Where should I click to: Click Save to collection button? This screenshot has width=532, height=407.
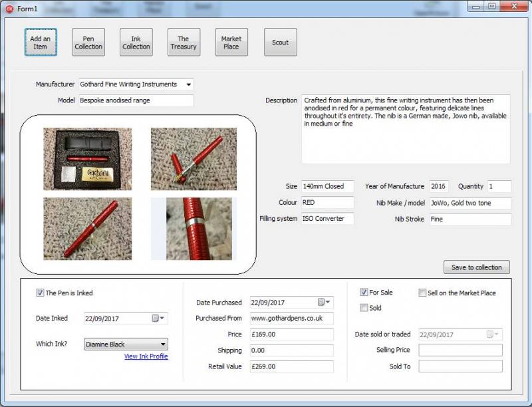(x=476, y=267)
